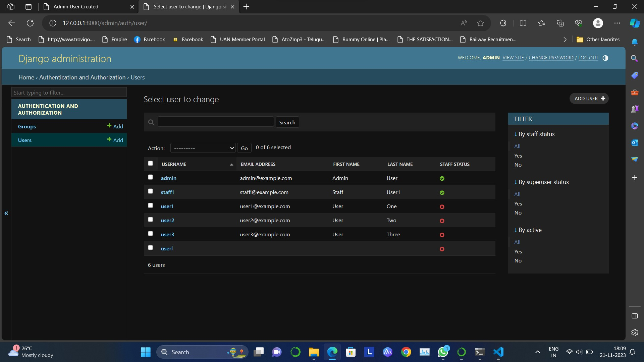Open Edge sidebar search icon

click(634, 58)
